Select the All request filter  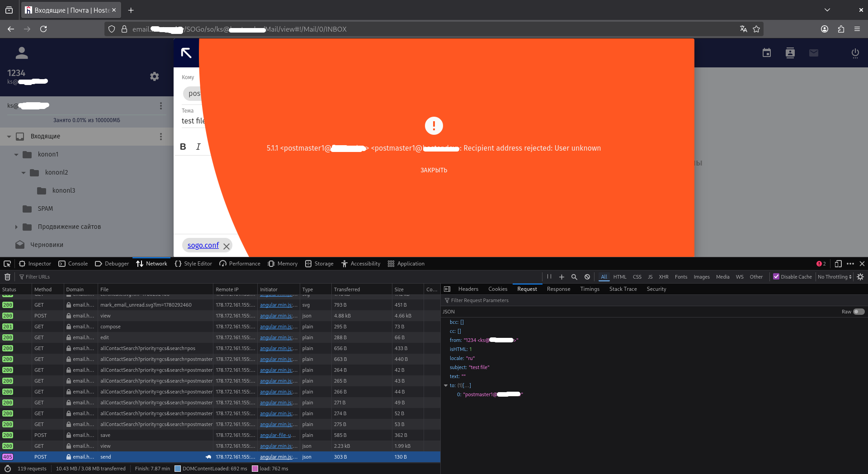(604, 277)
